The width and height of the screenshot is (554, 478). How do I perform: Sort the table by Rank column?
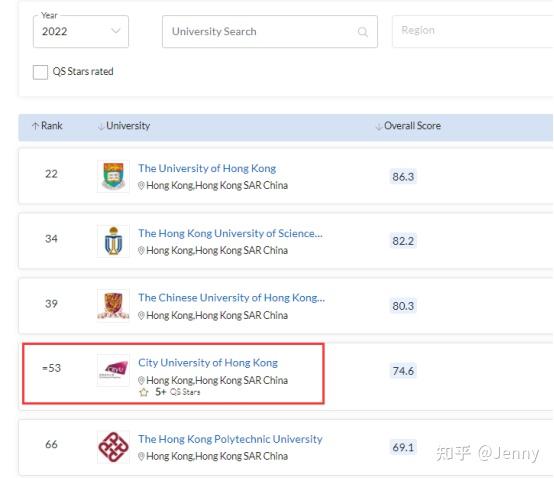47,126
